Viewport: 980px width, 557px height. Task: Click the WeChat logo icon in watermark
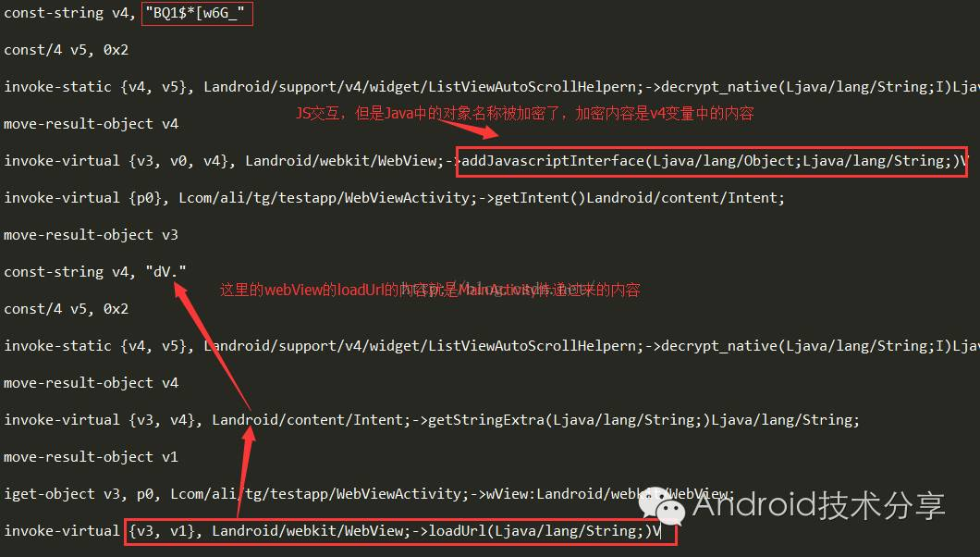tap(662, 505)
